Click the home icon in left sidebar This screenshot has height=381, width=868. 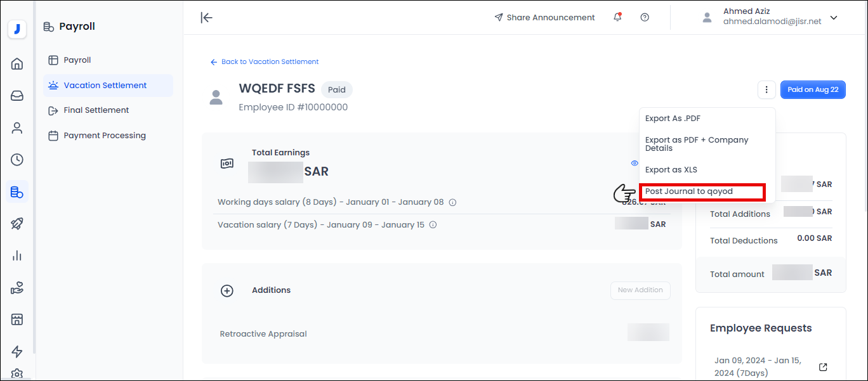point(17,64)
